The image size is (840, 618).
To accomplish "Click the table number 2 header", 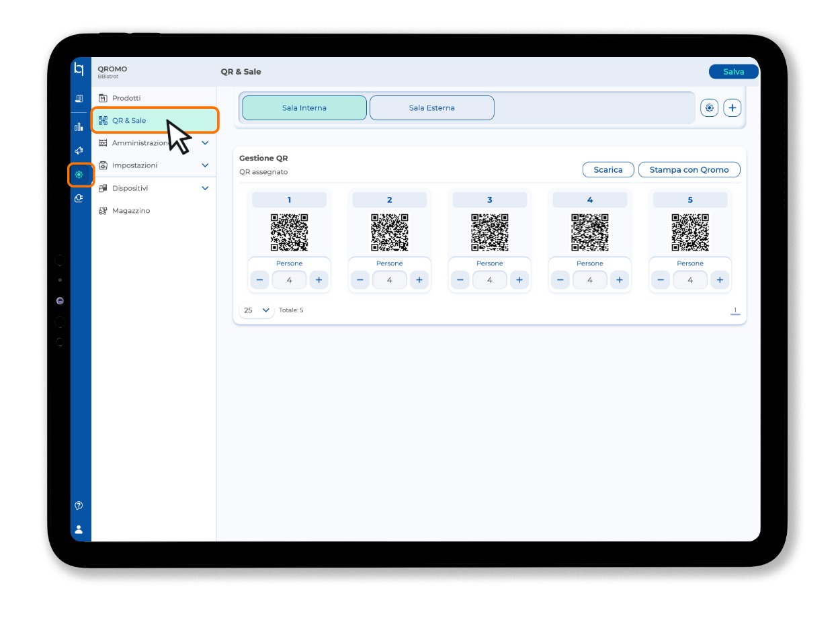I will click(x=390, y=200).
